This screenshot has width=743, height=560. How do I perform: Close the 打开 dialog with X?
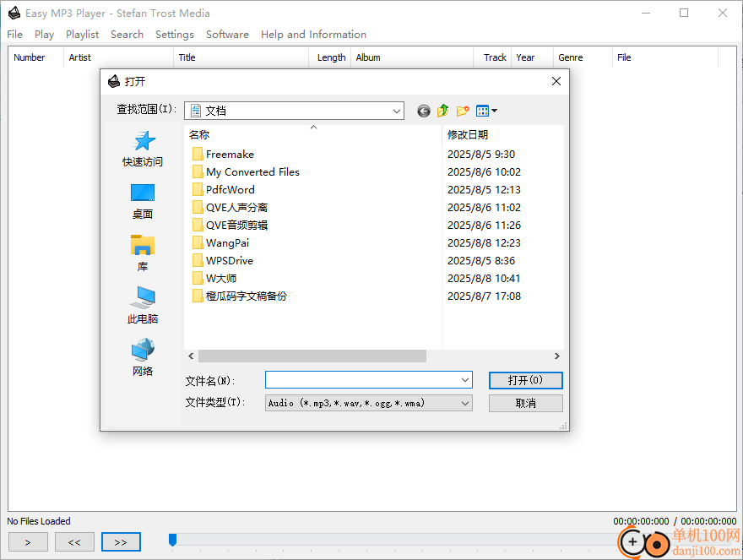click(556, 82)
